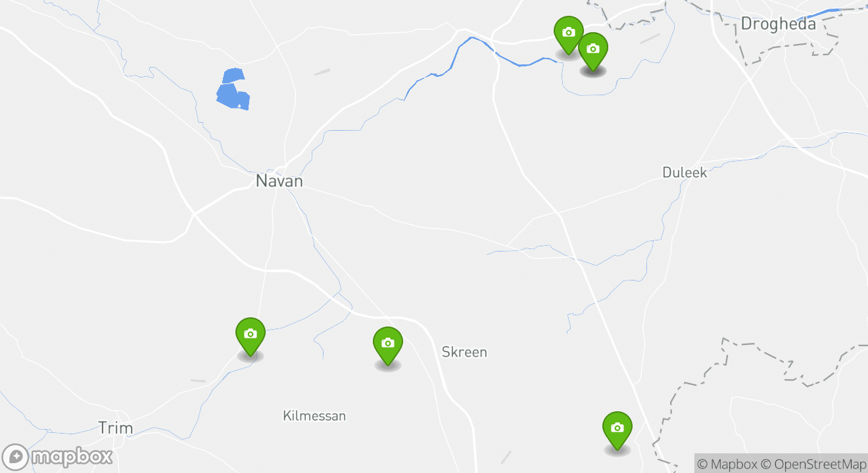Click the Duleek place label
Image resolution: width=868 pixels, height=473 pixels.
pos(685,173)
